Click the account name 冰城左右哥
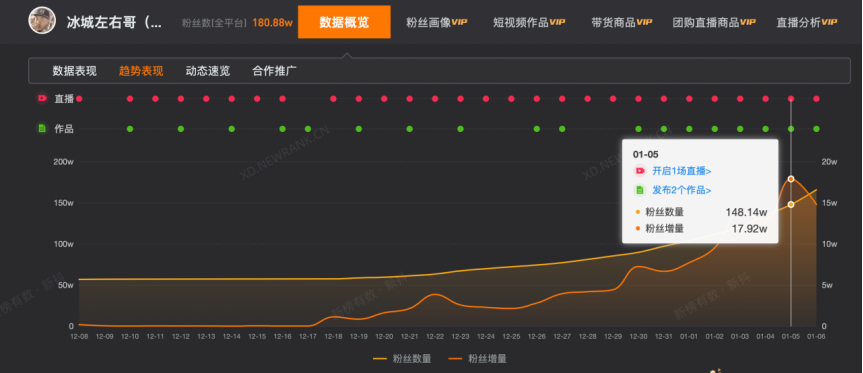Screen dimensions: 863x373 click(x=114, y=23)
